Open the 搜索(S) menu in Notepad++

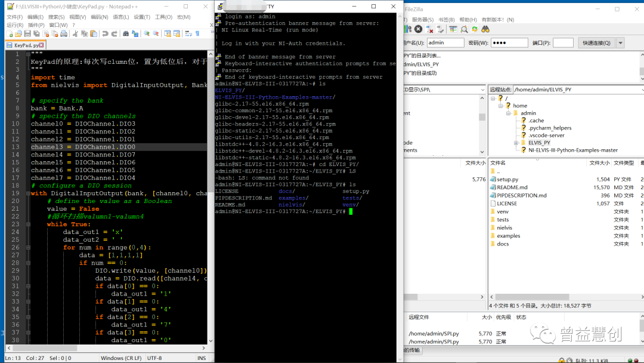click(56, 17)
